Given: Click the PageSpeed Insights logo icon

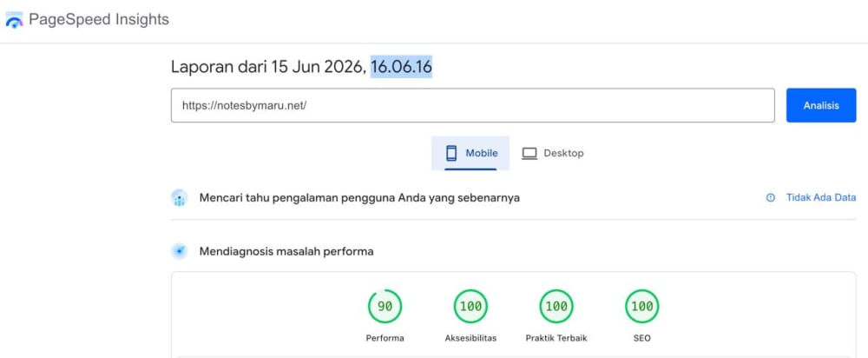Looking at the screenshot, I should pos(14,21).
